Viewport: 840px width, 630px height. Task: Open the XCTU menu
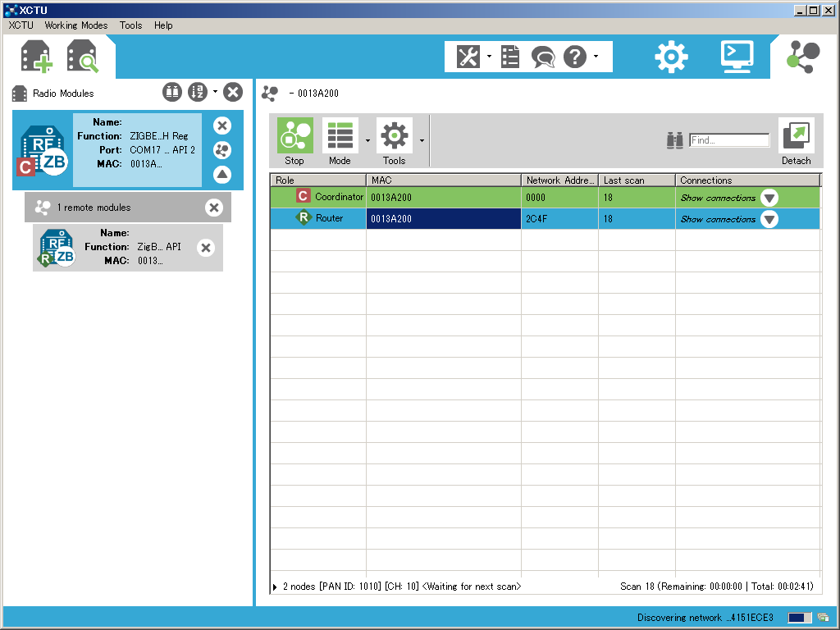[x=21, y=25]
